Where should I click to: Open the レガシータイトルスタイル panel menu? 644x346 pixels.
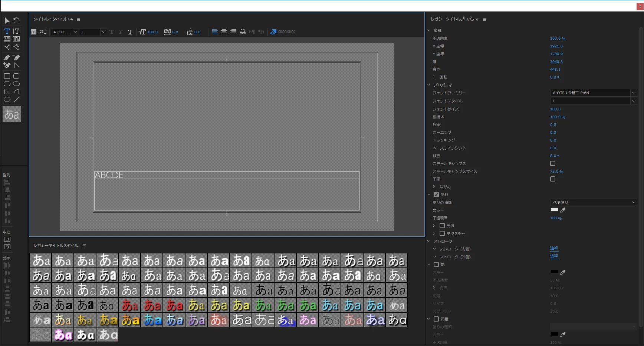point(84,246)
